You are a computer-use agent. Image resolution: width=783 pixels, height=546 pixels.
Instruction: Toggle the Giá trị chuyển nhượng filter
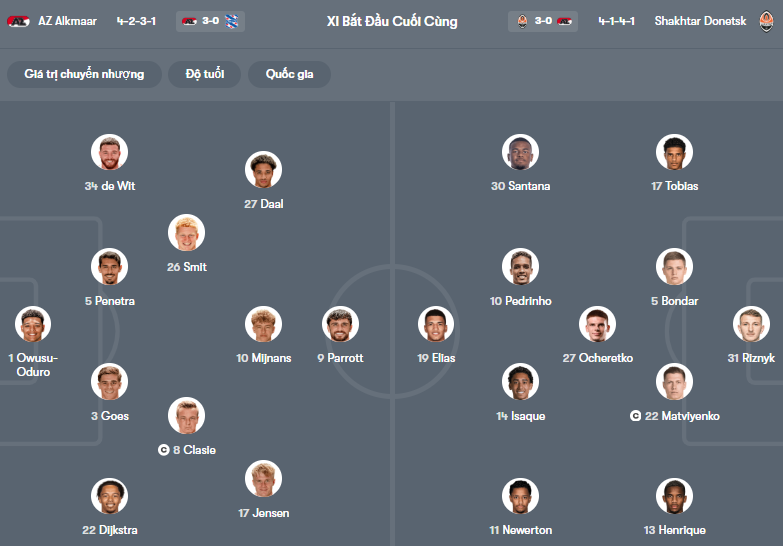point(84,74)
